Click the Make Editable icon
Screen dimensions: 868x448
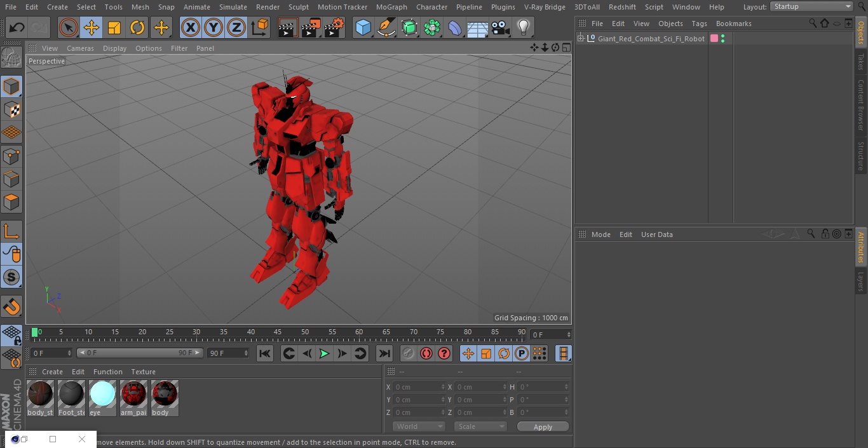click(x=11, y=58)
